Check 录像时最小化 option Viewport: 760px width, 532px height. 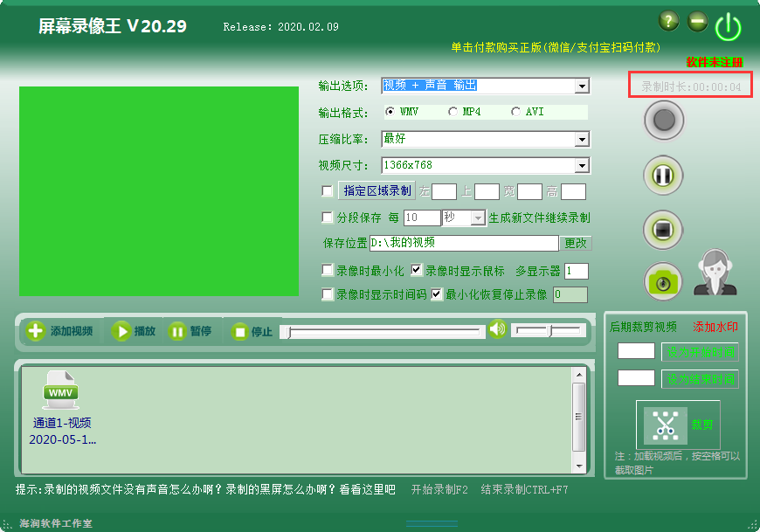(328, 270)
